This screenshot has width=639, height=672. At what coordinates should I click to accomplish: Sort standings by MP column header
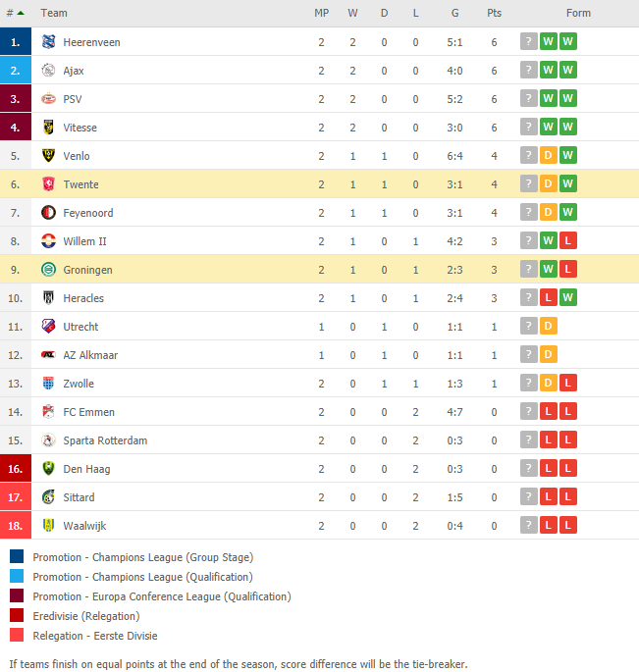click(321, 13)
